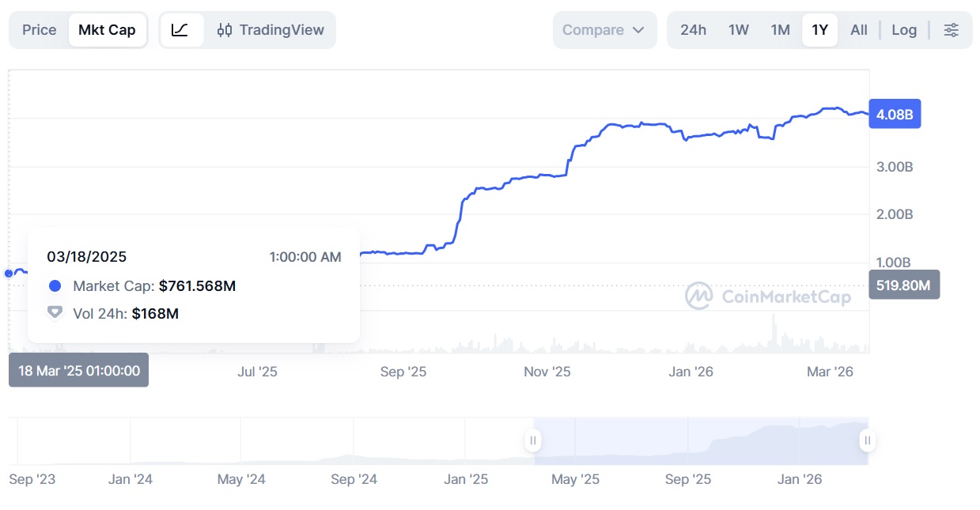Click the blue Market Cap legend dot

coord(55,285)
